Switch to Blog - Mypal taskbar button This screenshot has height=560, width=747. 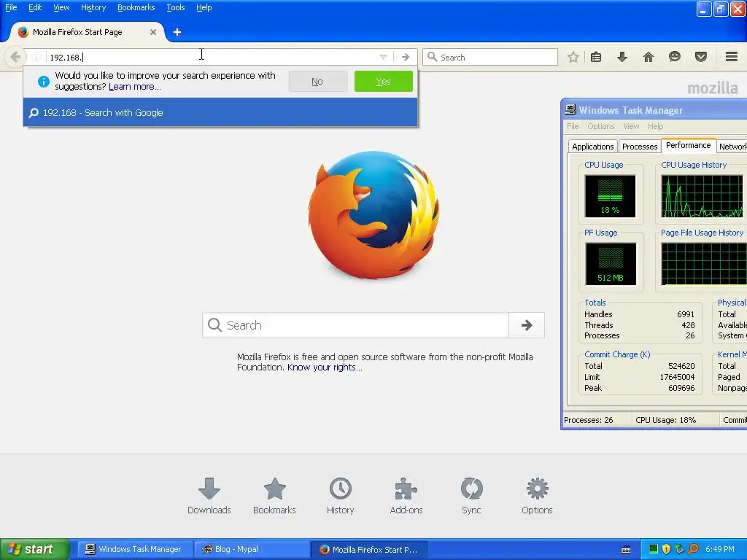click(252, 549)
